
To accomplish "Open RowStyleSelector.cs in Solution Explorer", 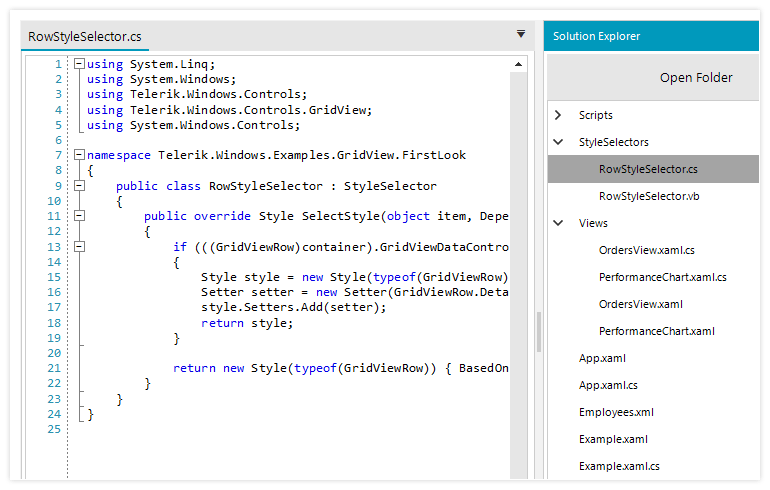I will (653, 169).
